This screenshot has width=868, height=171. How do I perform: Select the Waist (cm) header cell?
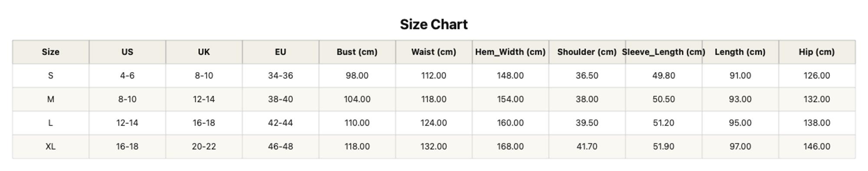[x=434, y=52]
